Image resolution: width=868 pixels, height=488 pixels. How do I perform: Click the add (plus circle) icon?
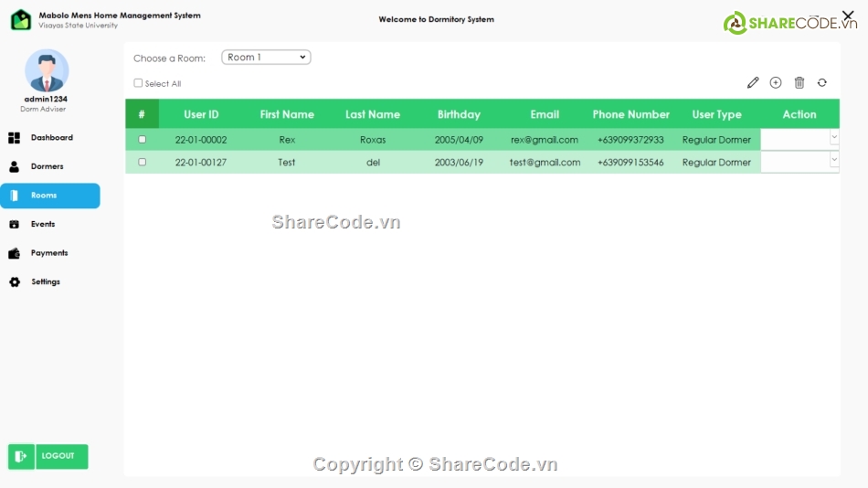click(776, 82)
